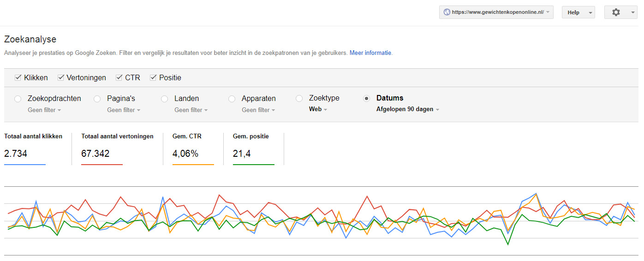Select the Pagina's radio button

coord(97,99)
